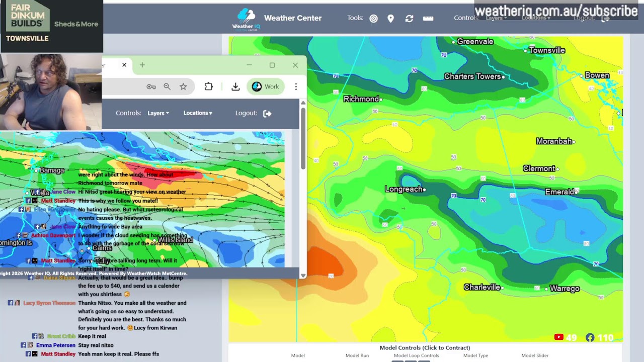
Task: Click the Bowen map label
Action: 597,75
